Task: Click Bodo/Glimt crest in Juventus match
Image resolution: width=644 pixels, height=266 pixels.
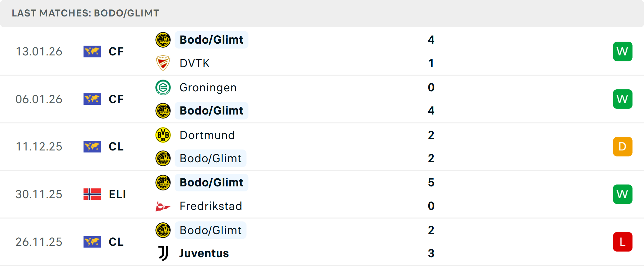Action: 163,230
